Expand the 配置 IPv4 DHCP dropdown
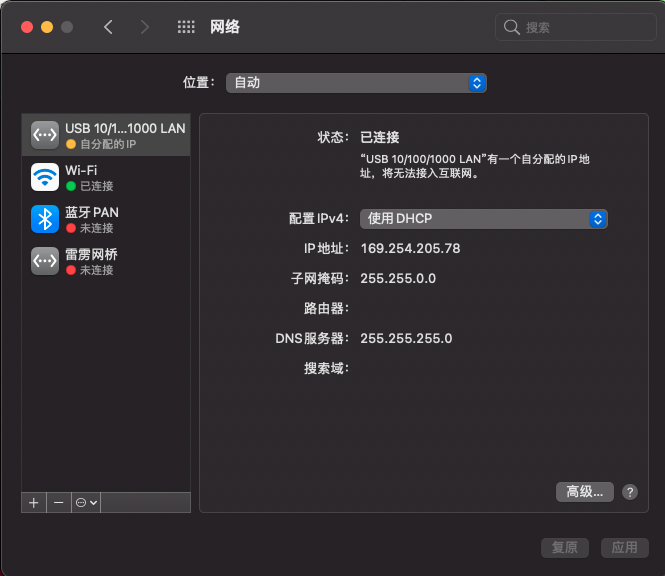 484,218
